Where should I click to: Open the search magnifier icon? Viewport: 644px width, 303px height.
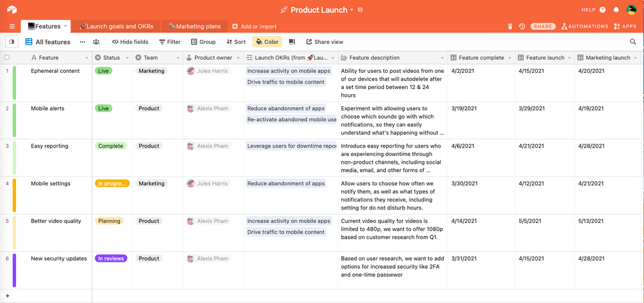point(633,41)
